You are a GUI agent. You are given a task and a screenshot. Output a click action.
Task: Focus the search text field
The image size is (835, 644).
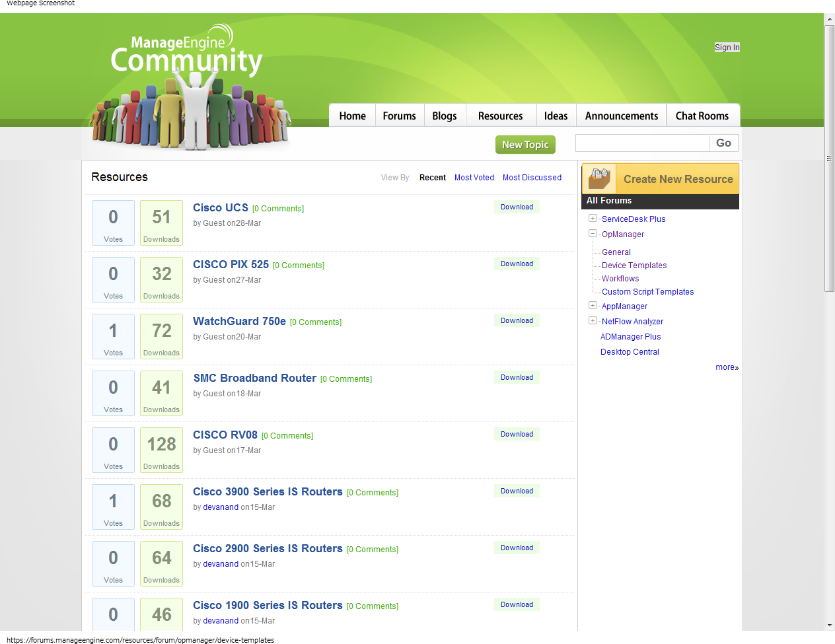coord(642,143)
